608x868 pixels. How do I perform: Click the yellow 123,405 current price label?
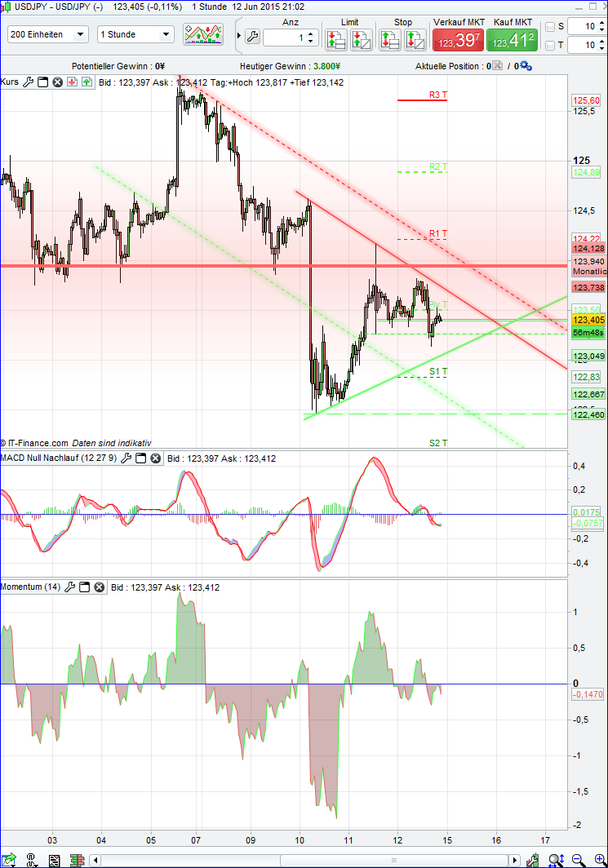(588, 320)
